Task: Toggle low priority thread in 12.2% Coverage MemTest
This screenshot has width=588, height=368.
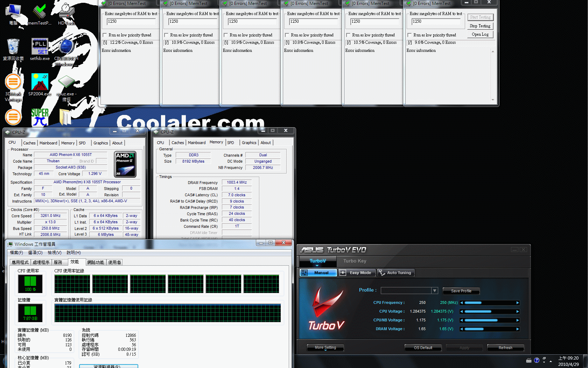Action: click(x=105, y=35)
